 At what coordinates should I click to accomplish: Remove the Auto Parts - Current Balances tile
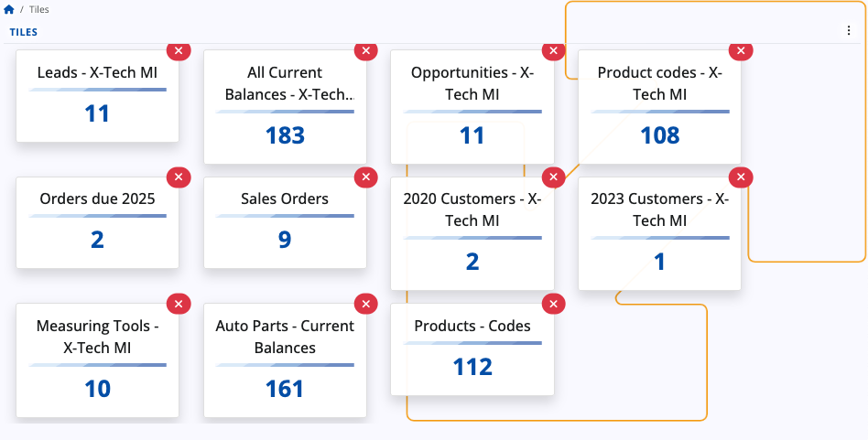point(365,304)
